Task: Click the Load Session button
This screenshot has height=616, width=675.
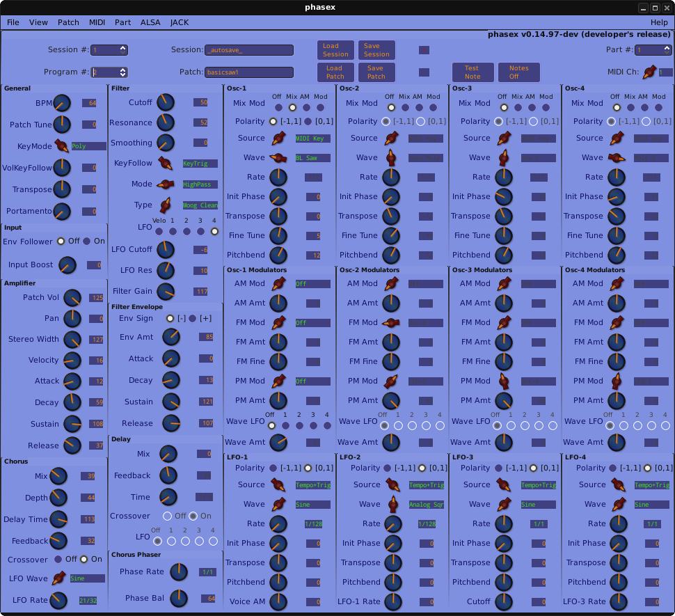Action: [x=335, y=50]
